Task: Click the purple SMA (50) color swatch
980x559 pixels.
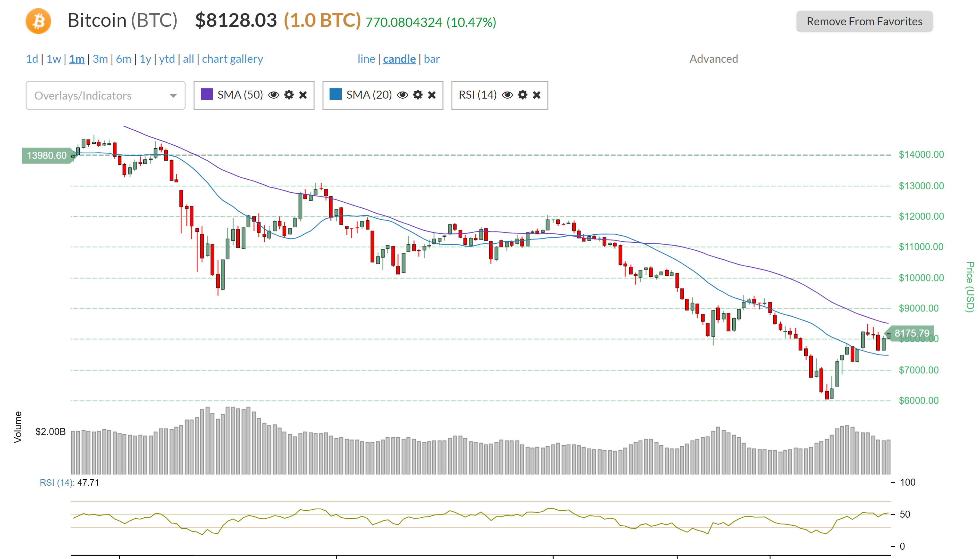Action: (207, 94)
